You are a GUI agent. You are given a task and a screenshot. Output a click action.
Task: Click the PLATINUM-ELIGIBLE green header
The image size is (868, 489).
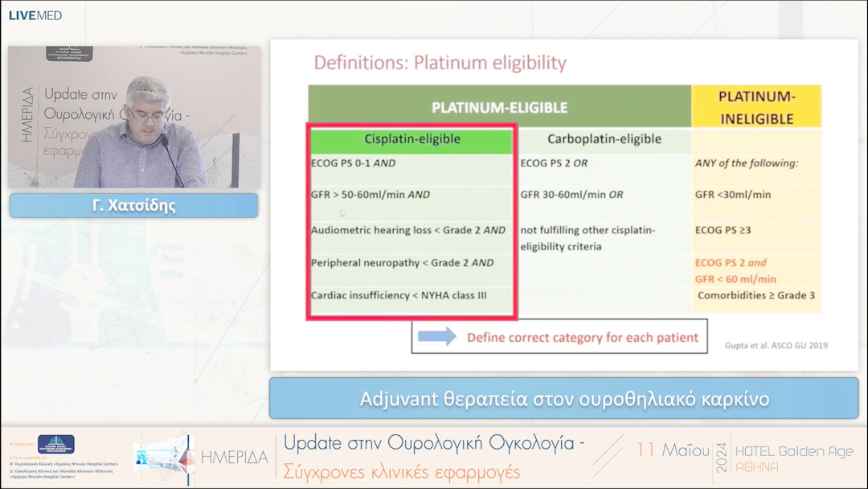coord(499,107)
